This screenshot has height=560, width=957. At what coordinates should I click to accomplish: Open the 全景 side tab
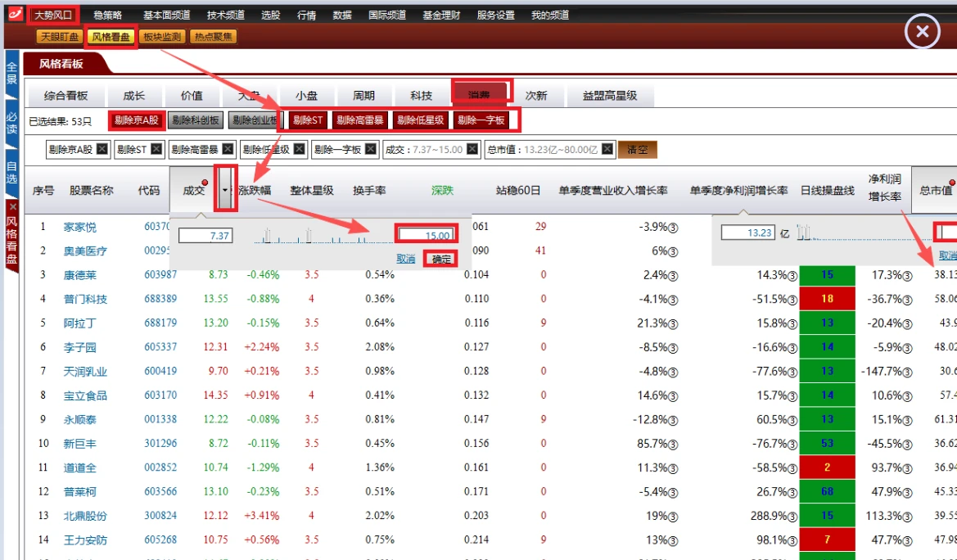(11, 73)
